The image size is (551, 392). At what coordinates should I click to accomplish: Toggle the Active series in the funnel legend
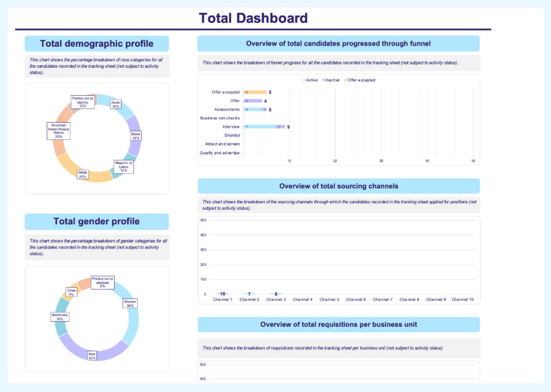click(x=311, y=80)
